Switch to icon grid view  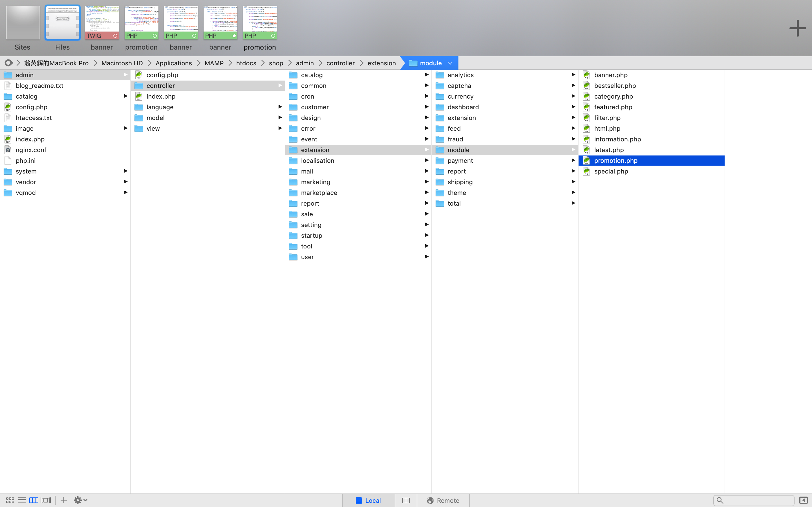pyautogui.click(x=10, y=500)
